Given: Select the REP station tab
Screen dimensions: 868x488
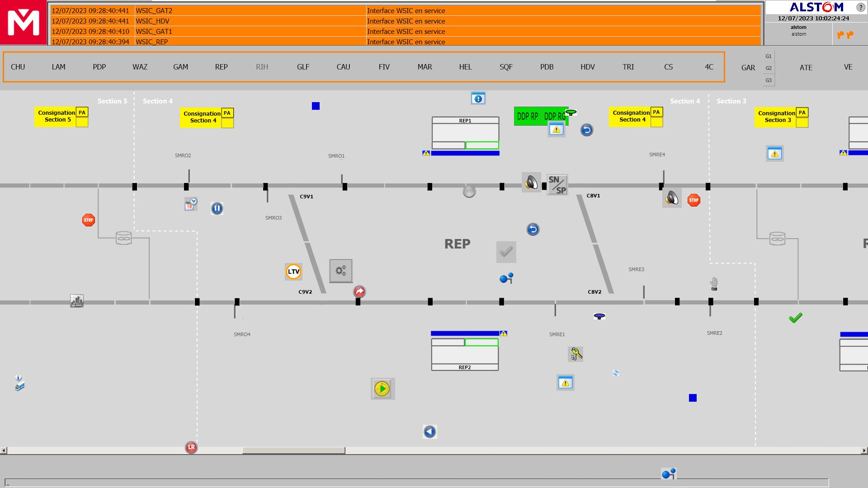Looking at the screenshot, I should tap(221, 66).
